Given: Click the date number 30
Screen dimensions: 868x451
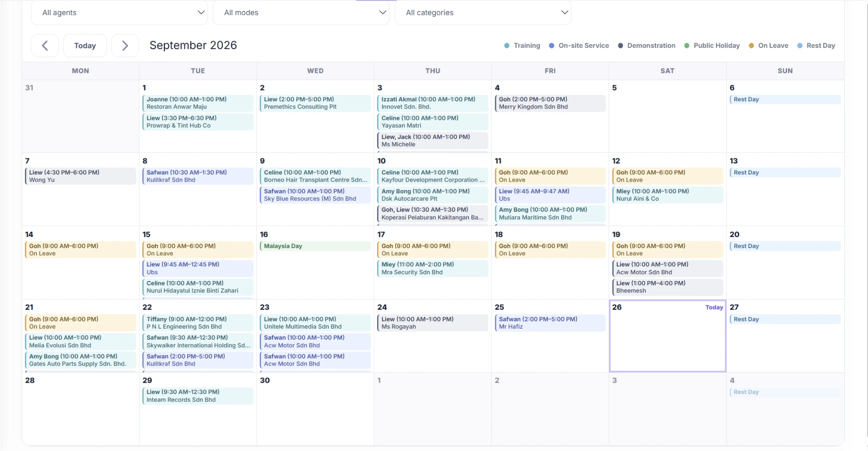Looking at the screenshot, I should click(x=265, y=380).
